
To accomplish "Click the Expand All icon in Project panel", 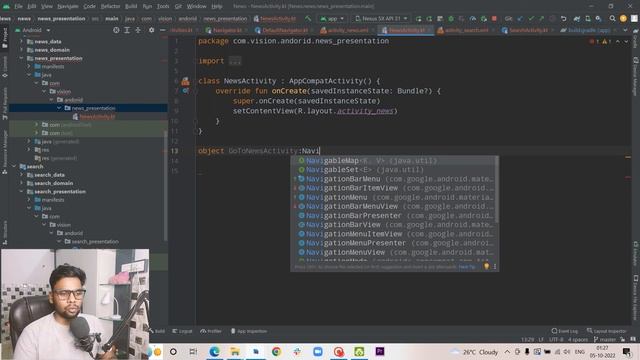I will coord(127,30).
